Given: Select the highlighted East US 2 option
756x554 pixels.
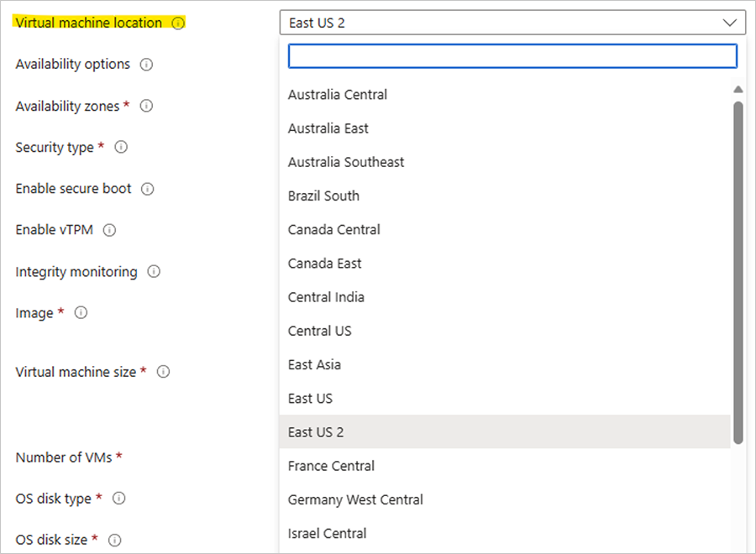Looking at the screenshot, I should pyautogui.click(x=316, y=432).
